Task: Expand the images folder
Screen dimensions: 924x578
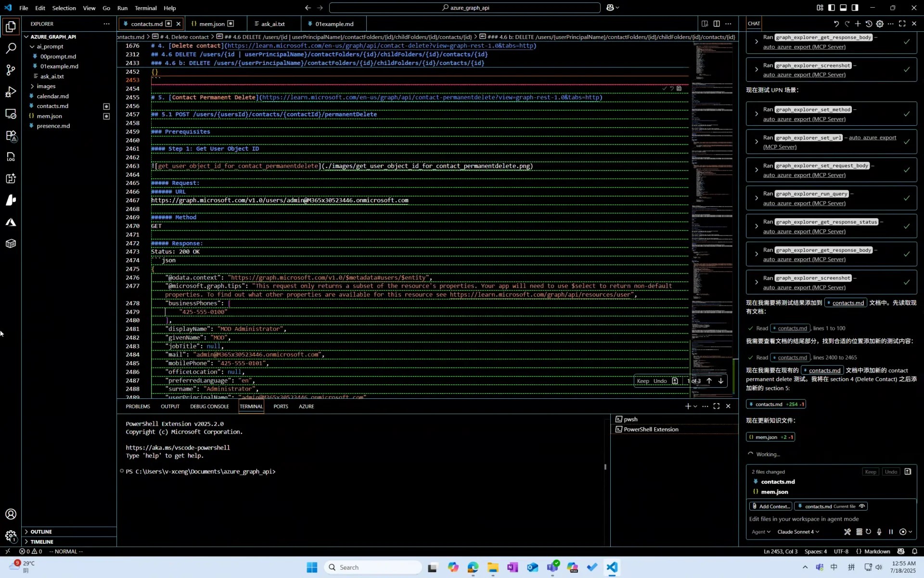Action: tap(46, 86)
